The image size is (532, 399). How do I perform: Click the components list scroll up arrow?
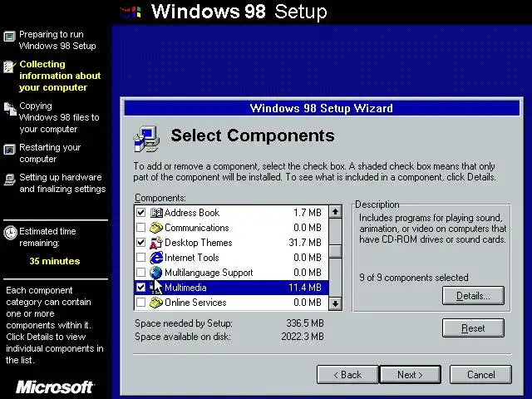pyautogui.click(x=335, y=212)
